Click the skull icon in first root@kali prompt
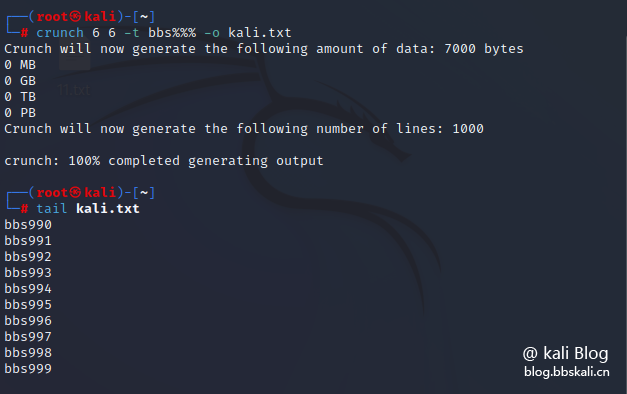This screenshot has height=394, width=627. click(75, 16)
